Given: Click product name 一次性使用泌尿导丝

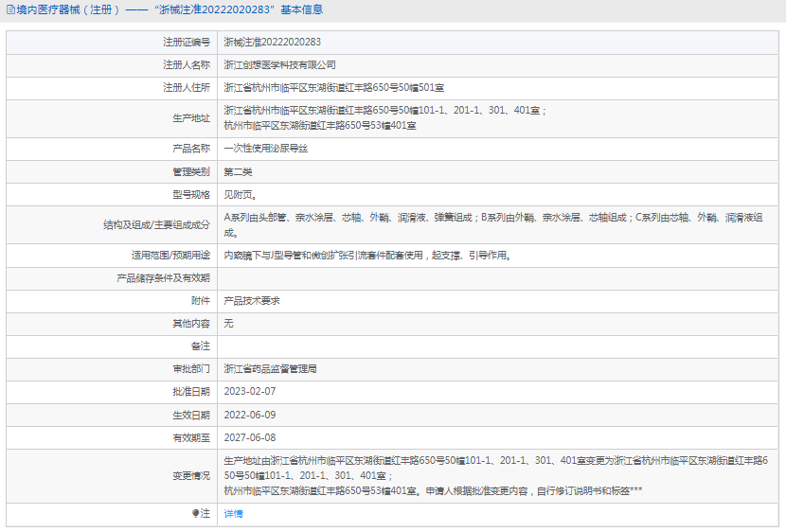Looking at the screenshot, I should click(x=266, y=149).
